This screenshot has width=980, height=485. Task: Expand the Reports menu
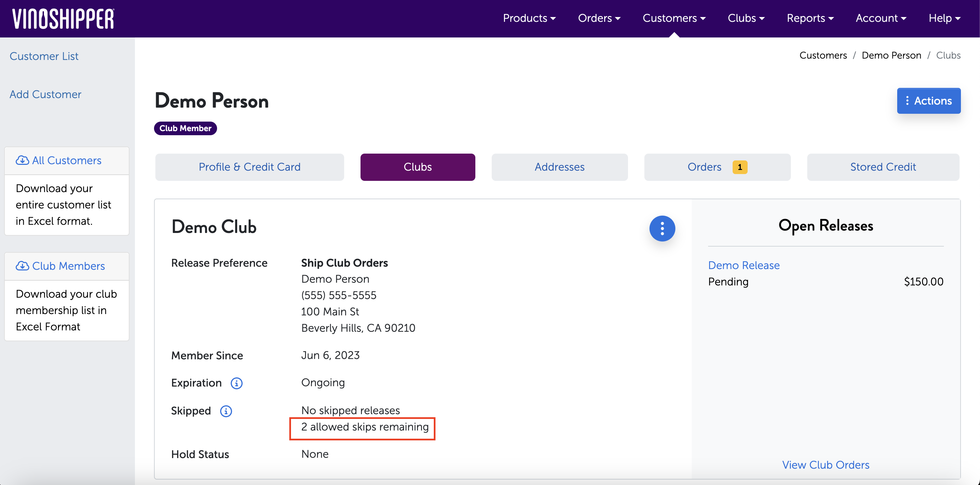point(810,18)
